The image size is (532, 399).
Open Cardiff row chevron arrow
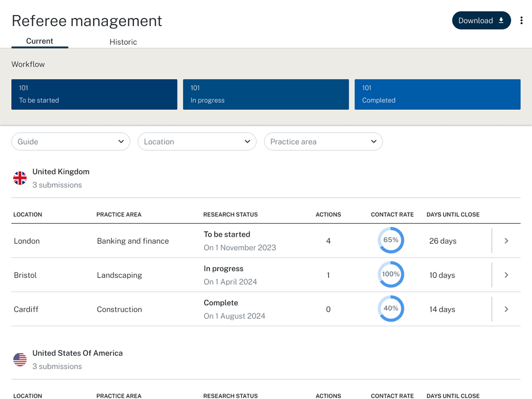coord(506,309)
